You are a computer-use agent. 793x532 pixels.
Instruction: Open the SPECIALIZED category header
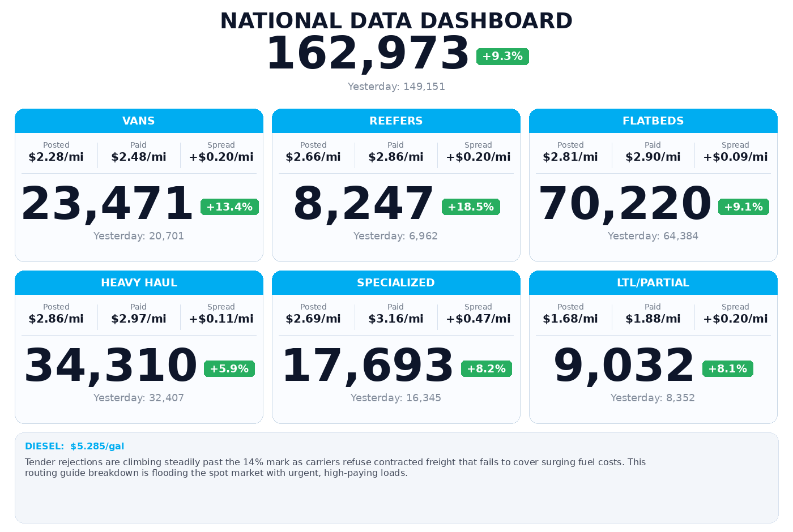tap(396, 282)
